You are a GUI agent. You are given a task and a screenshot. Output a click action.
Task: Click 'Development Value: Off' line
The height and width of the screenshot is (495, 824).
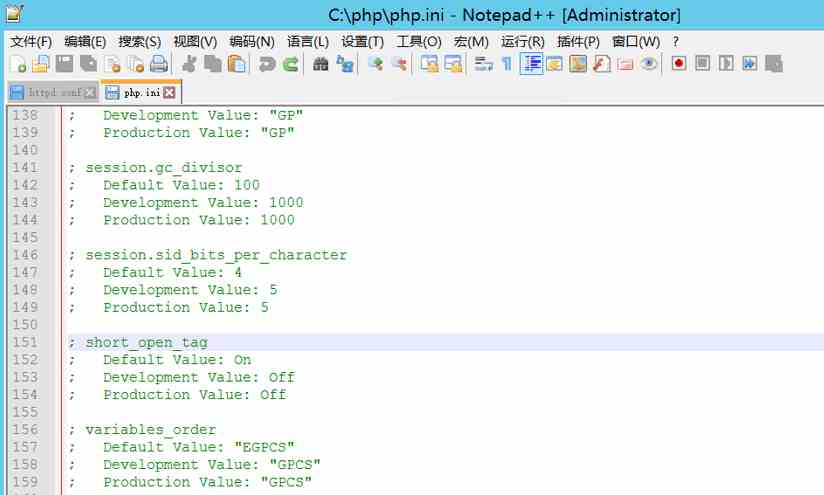199,377
